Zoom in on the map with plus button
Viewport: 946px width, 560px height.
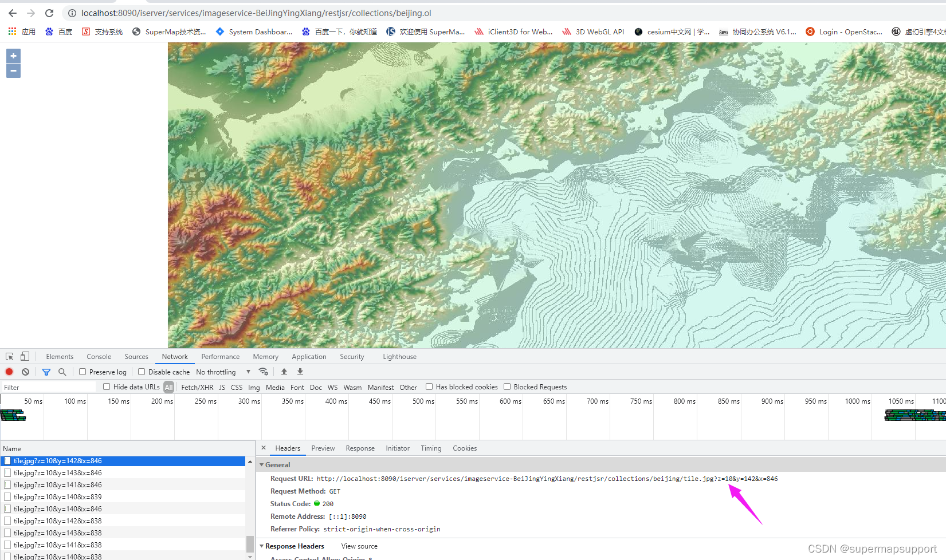[13, 56]
